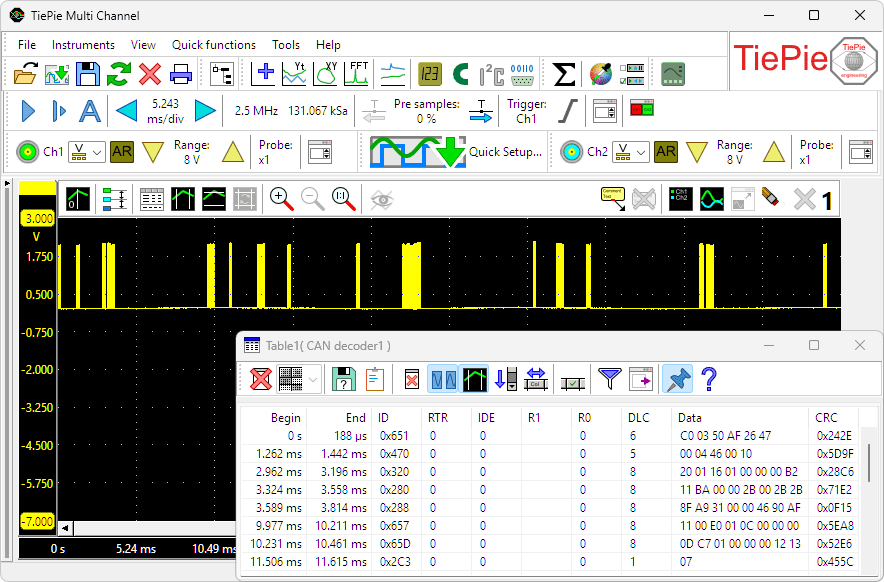Create an XY graph
884x582 pixels.
tap(325, 74)
